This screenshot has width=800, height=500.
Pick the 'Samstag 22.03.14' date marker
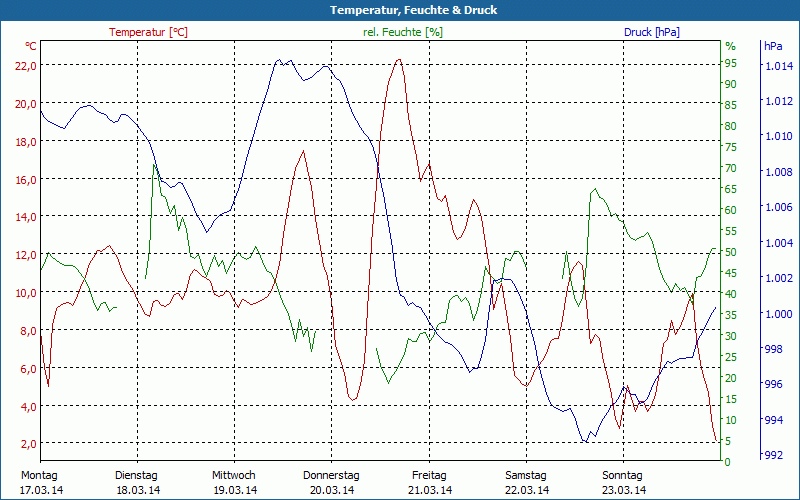click(526, 482)
